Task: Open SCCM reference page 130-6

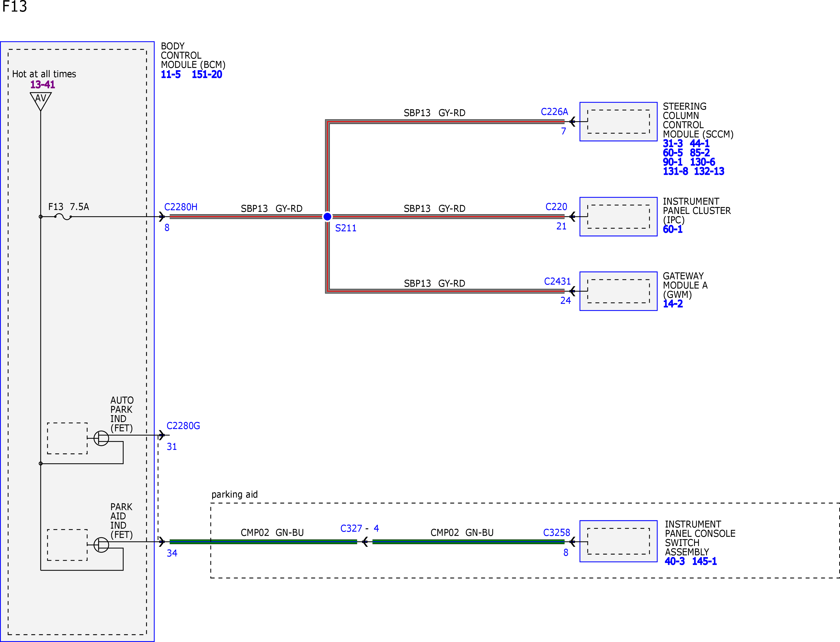Action: (702, 162)
